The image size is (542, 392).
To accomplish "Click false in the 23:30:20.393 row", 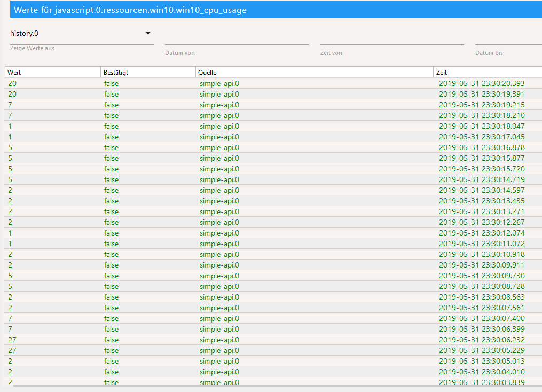I will pos(111,83).
